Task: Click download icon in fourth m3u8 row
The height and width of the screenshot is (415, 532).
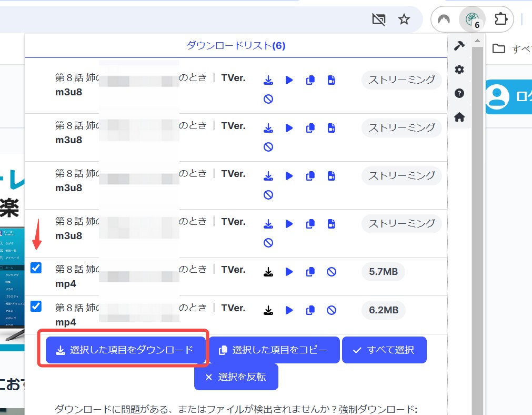Action: pyautogui.click(x=268, y=224)
